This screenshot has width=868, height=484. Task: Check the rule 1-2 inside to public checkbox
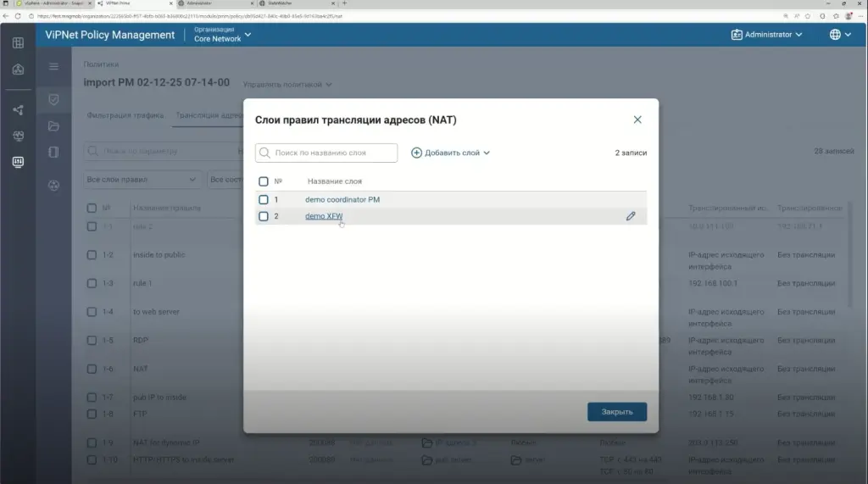pos(92,255)
